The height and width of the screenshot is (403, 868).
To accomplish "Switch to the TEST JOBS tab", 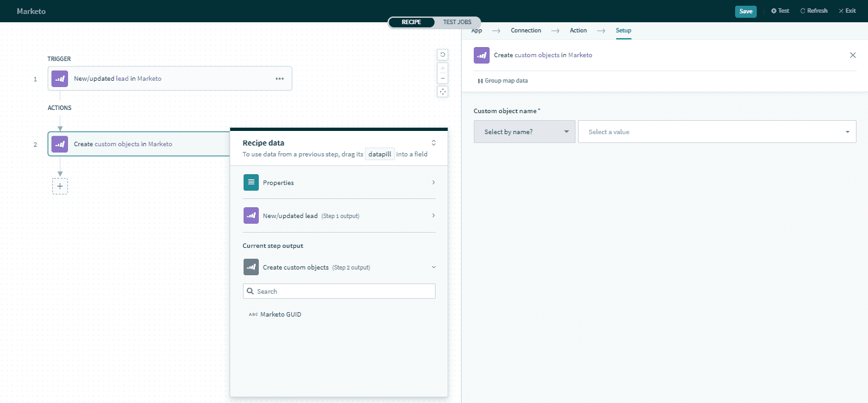I will (457, 22).
